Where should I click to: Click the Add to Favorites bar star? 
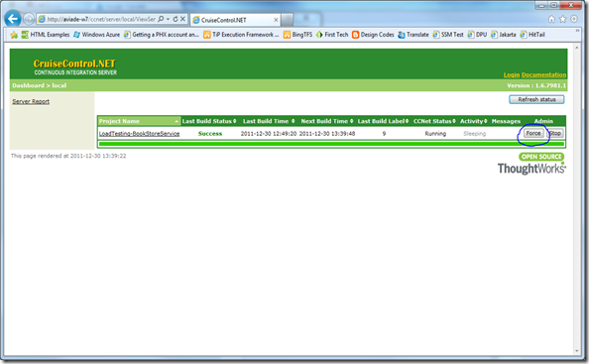point(14,35)
